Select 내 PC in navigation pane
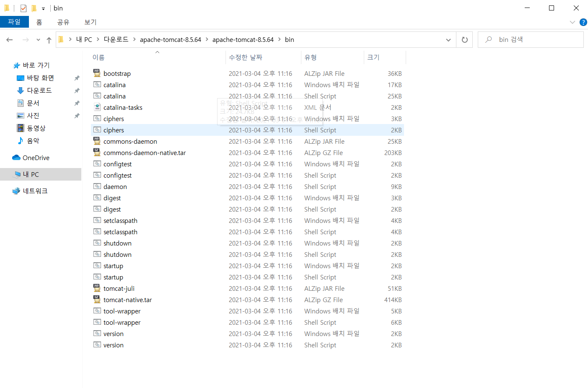 coord(41,174)
